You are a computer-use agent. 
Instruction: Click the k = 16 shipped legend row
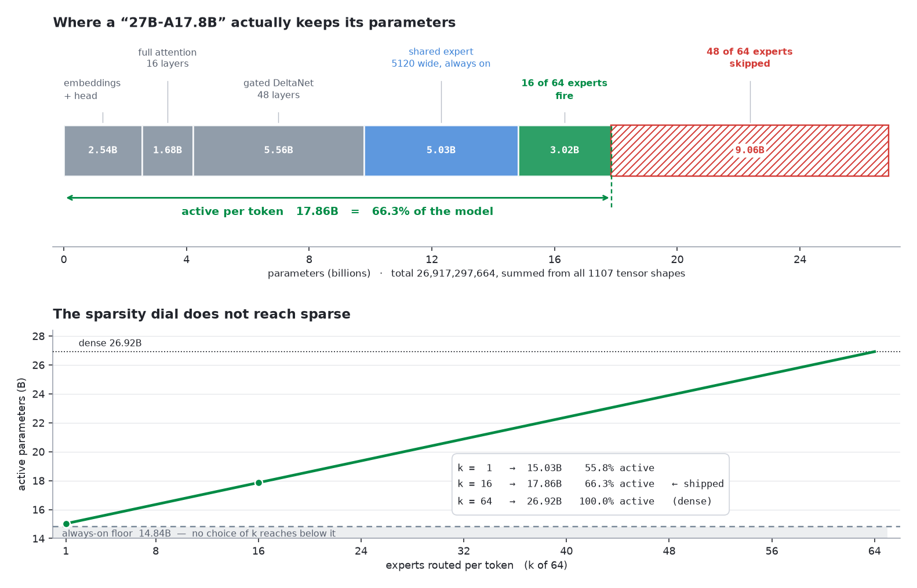(590, 484)
